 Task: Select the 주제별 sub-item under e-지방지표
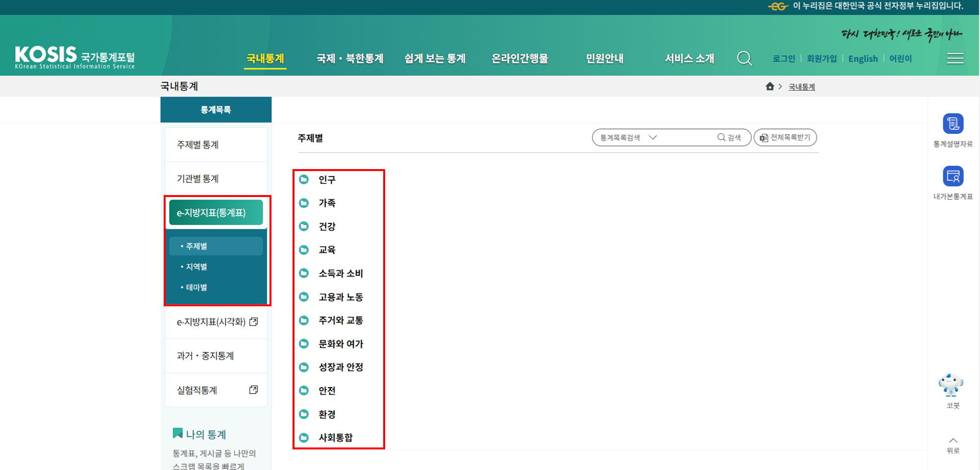[x=196, y=246]
